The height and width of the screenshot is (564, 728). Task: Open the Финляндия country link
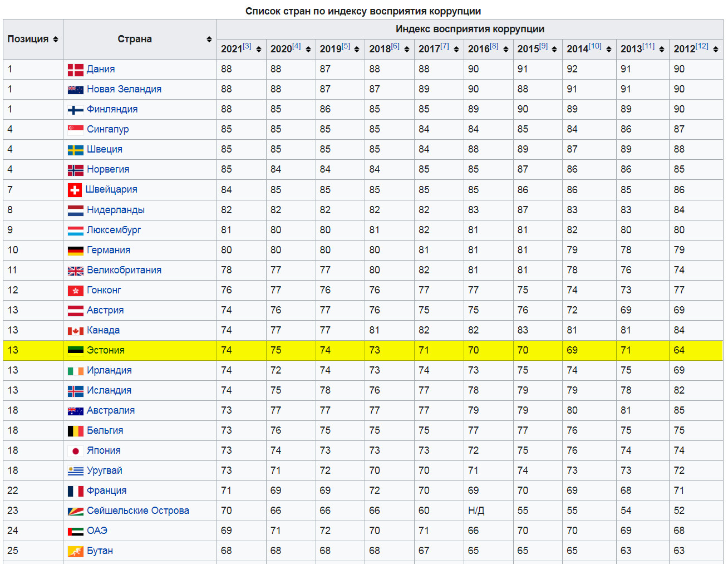tap(112, 109)
